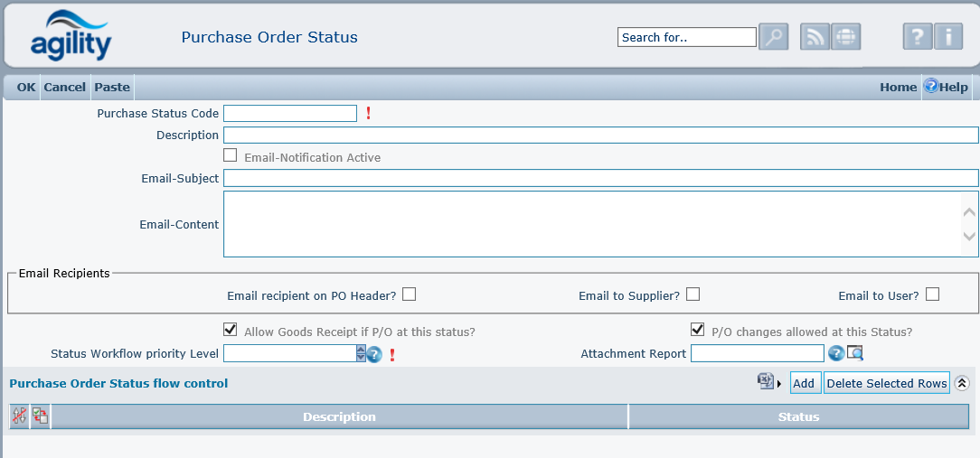Click Delete Selected Rows button

point(886,383)
